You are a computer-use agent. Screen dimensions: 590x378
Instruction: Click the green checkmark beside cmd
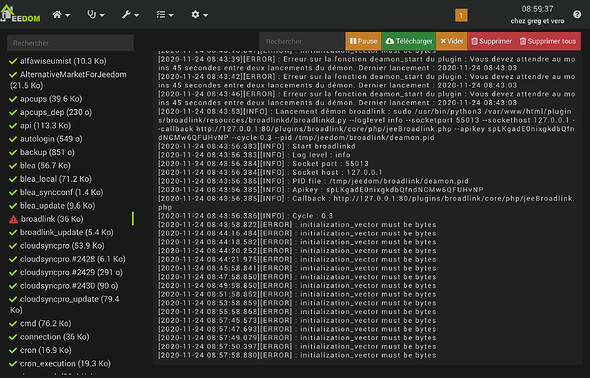(x=13, y=324)
